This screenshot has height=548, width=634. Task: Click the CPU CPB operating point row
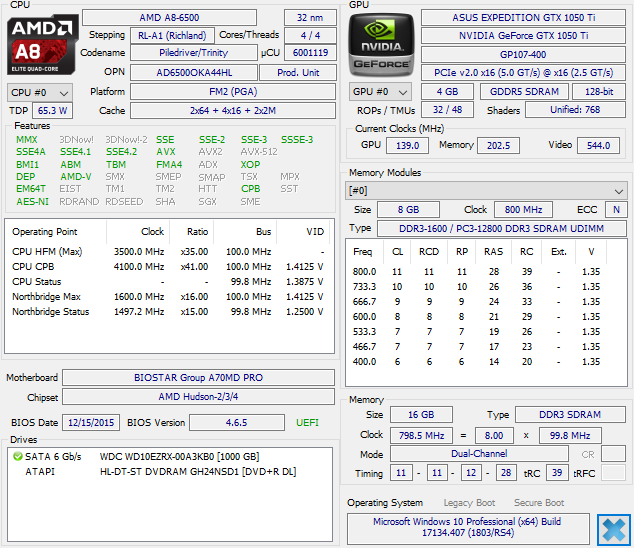pos(168,267)
